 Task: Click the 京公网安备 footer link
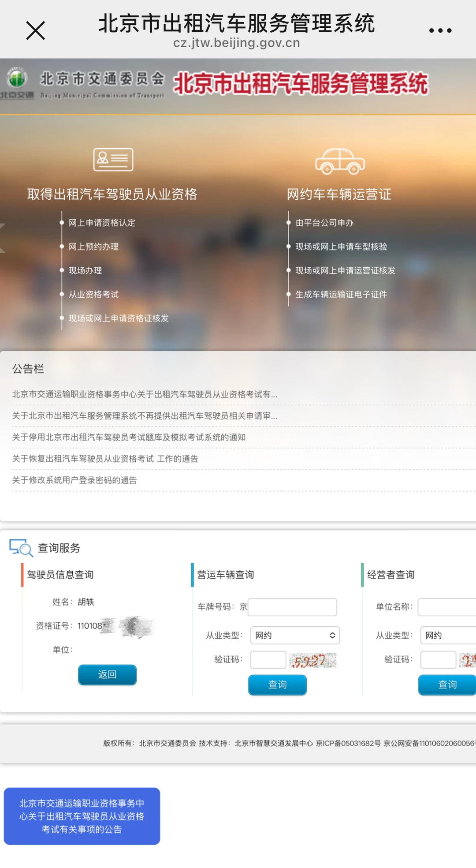pos(430,743)
